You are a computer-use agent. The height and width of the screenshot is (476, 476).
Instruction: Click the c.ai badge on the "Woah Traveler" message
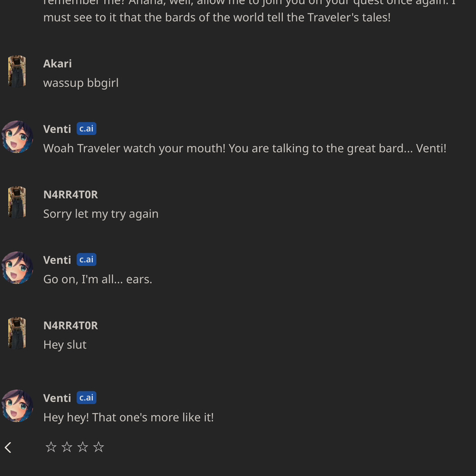86,129
